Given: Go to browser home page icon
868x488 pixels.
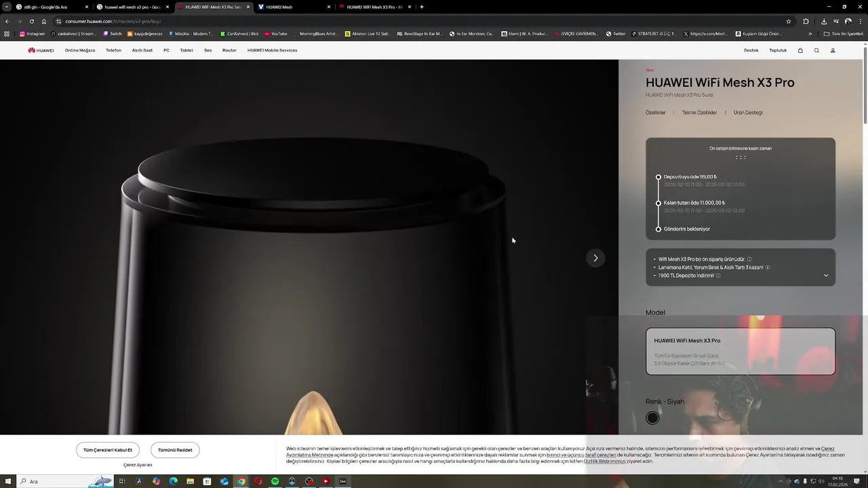Looking at the screenshot, I should pos(44,21).
